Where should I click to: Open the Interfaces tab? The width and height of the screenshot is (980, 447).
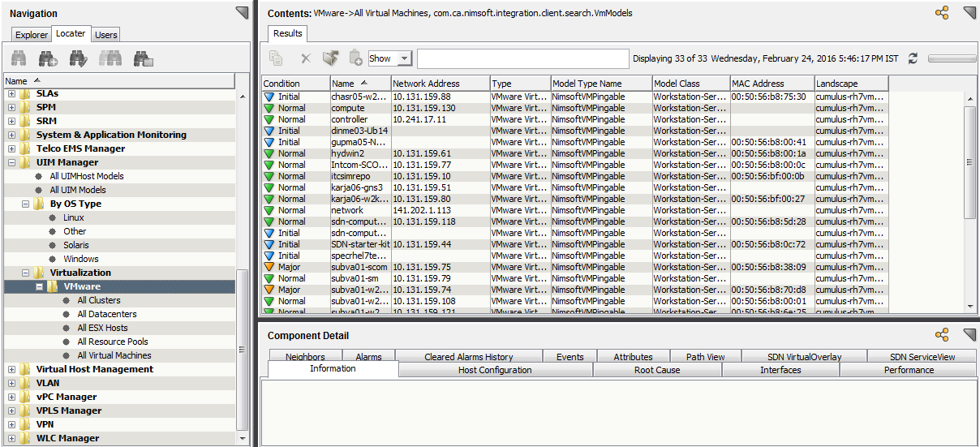click(x=780, y=370)
